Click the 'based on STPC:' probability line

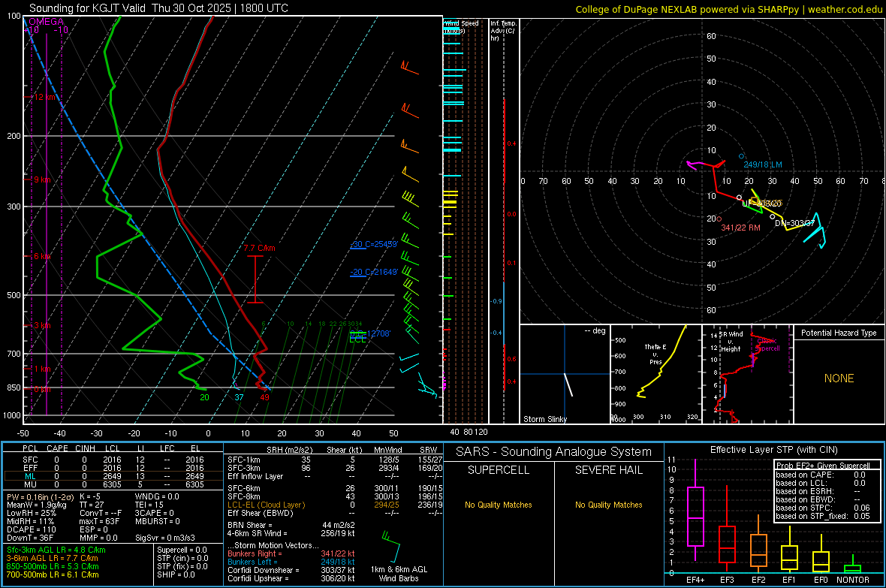(823, 508)
